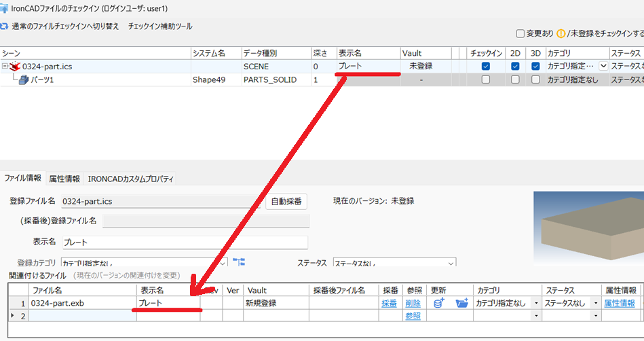
Task: Open ステータス dropdown in empty row 2
Action: click(x=596, y=316)
